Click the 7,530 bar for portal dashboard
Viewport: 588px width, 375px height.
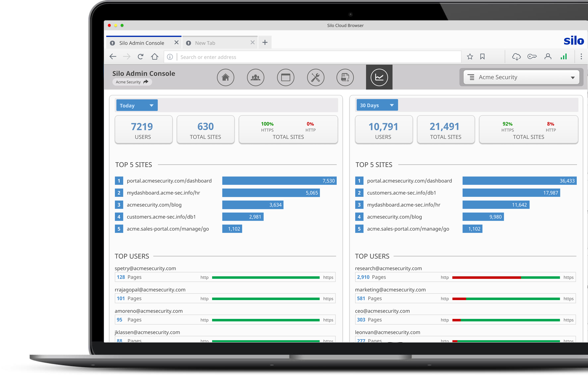279,181
